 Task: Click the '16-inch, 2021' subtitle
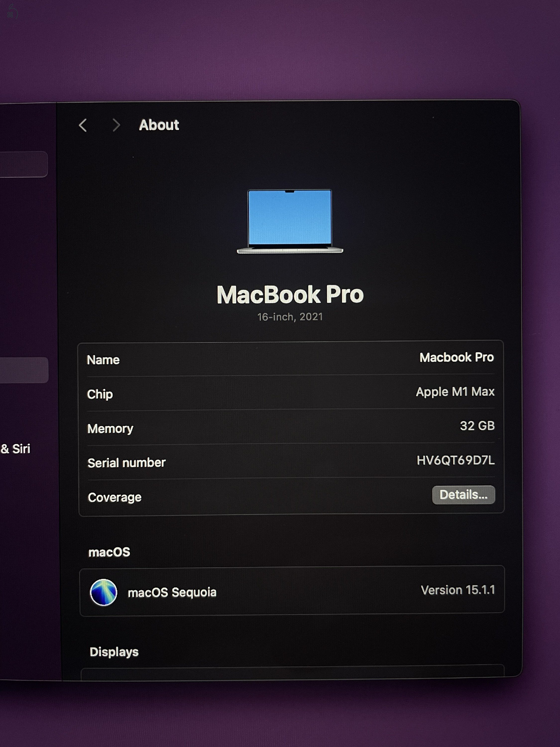(x=290, y=317)
